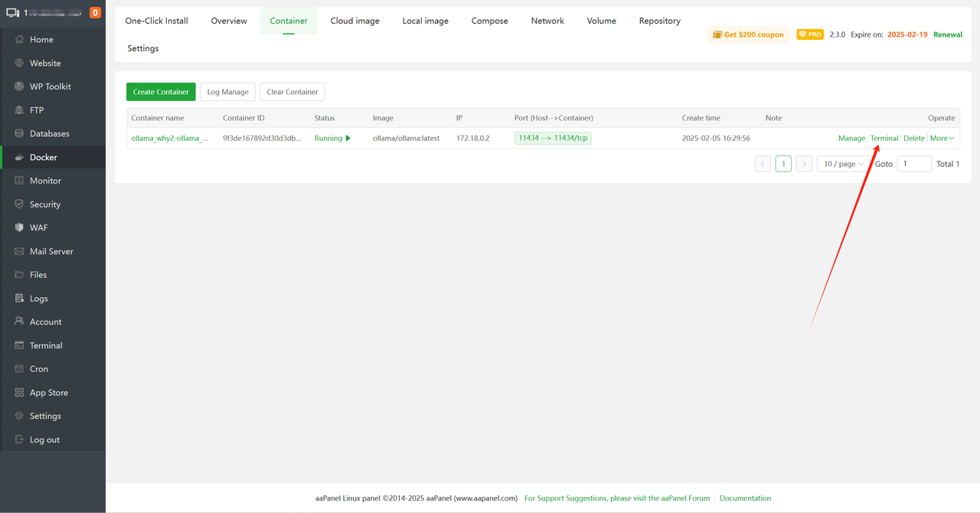Switch to the Compose tab

point(489,21)
